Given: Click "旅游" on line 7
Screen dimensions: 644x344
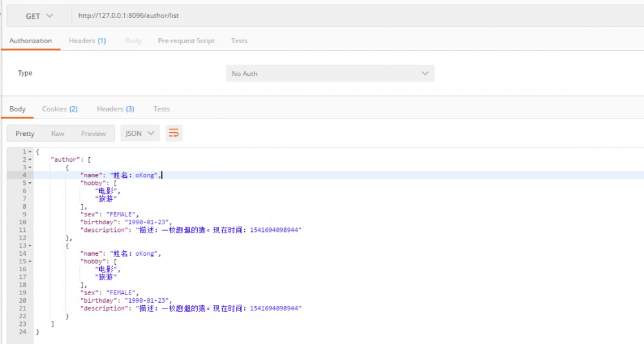Looking at the screenshot, I should (106, 198).
